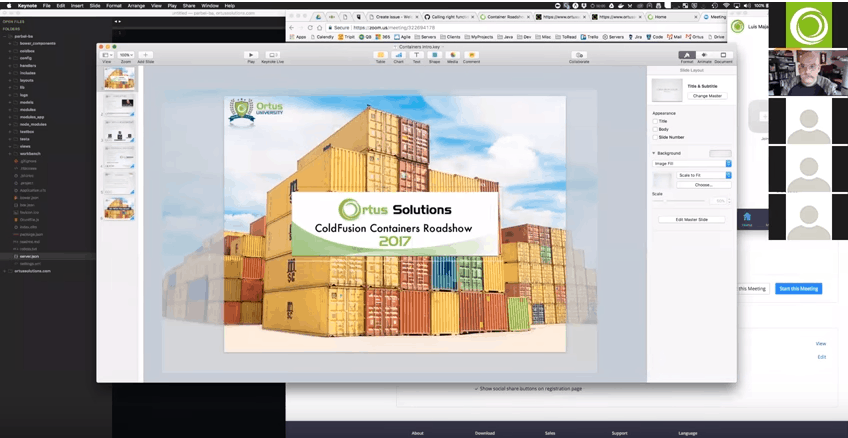The image size is (848, 438).
Task: Click the Scale percentage stepper
Action: (x=729, y=201)
